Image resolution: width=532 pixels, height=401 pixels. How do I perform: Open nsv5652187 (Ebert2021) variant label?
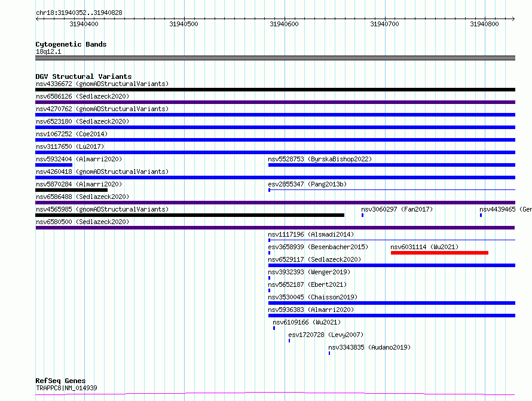click(x=307, y=284)
